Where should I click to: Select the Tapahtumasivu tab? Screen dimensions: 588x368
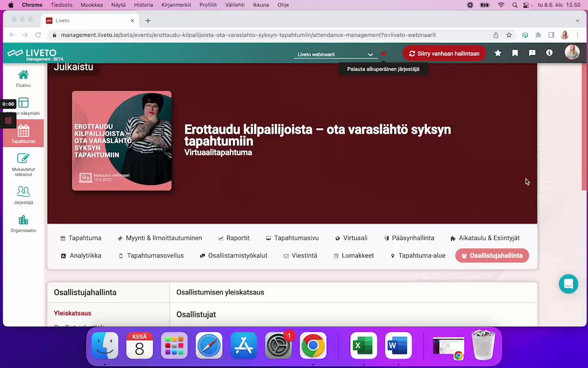(292, 238)
